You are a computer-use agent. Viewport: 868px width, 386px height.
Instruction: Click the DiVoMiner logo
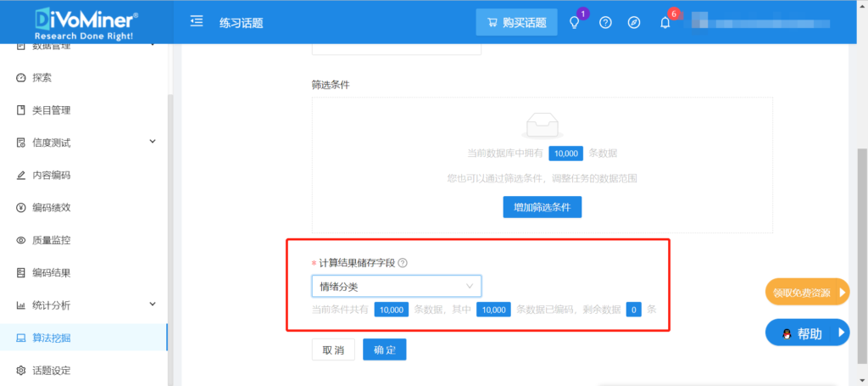(x=86, y=22)
